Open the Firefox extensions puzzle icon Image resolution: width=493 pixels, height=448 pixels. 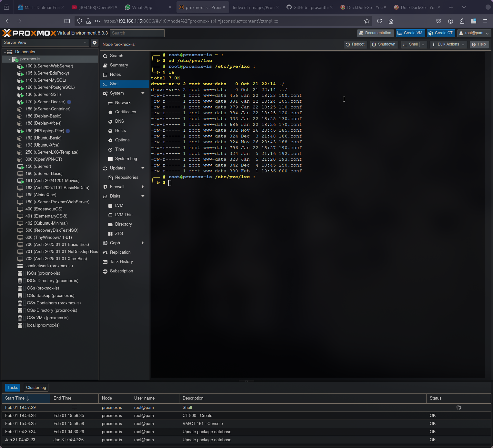coord(462,21)
